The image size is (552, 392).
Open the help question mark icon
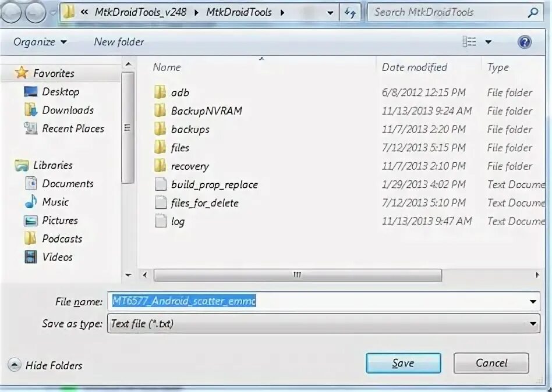pos(525,42)
